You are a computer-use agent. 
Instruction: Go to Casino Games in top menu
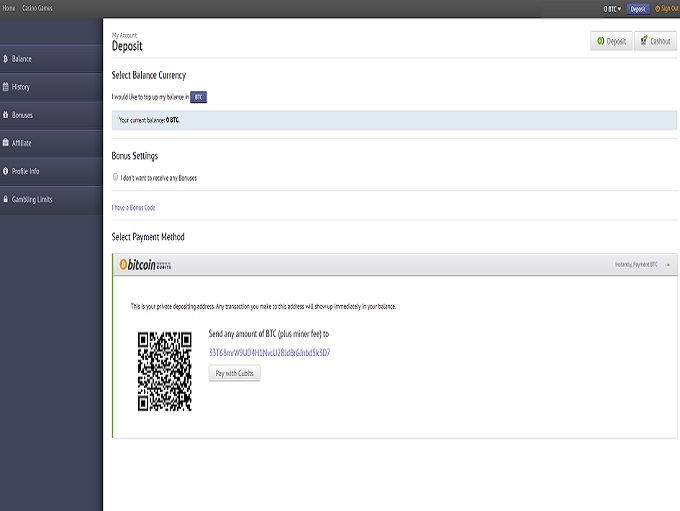pos(37,8)
